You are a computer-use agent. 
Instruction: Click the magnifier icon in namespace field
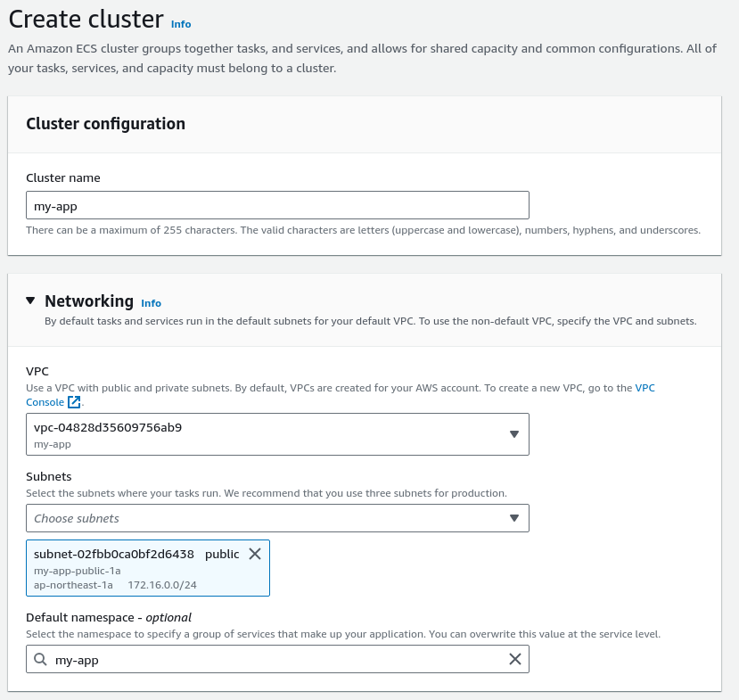(40, 659)
